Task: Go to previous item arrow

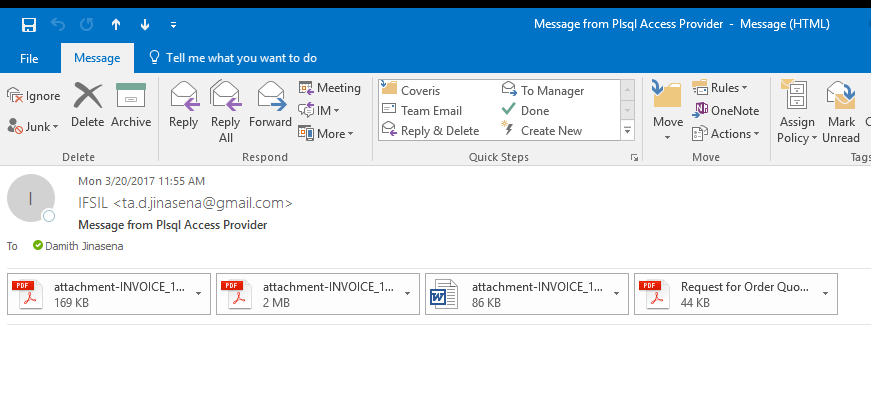Action: click(x=116, y=23)
